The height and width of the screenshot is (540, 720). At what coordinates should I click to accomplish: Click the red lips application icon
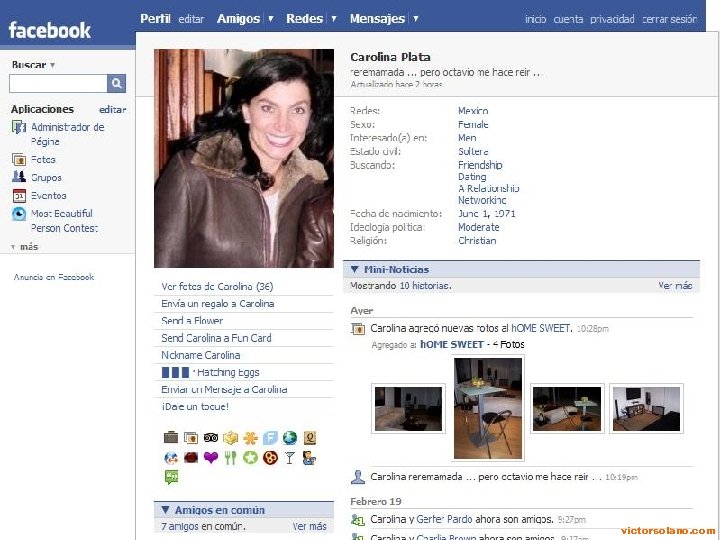(x=191, y=457)
